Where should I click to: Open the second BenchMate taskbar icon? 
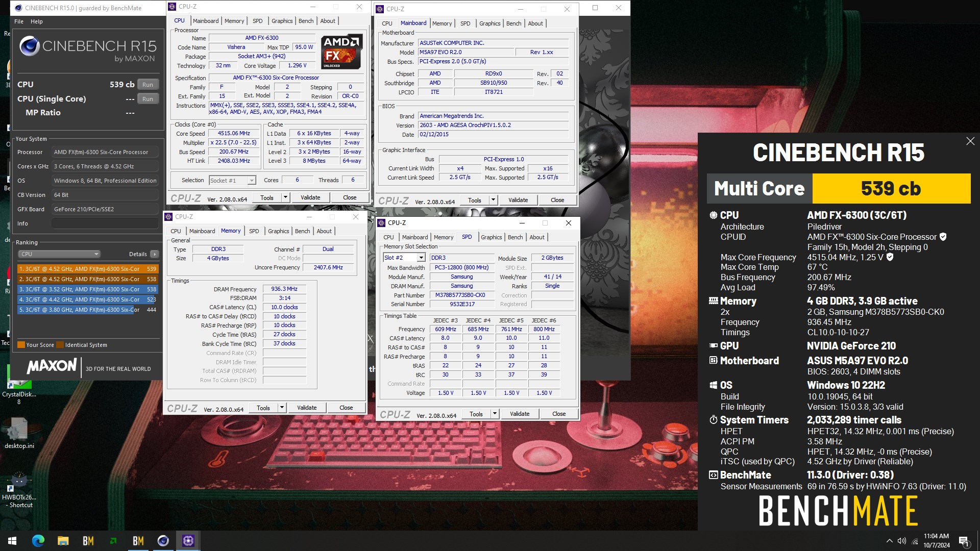(138, 541)
